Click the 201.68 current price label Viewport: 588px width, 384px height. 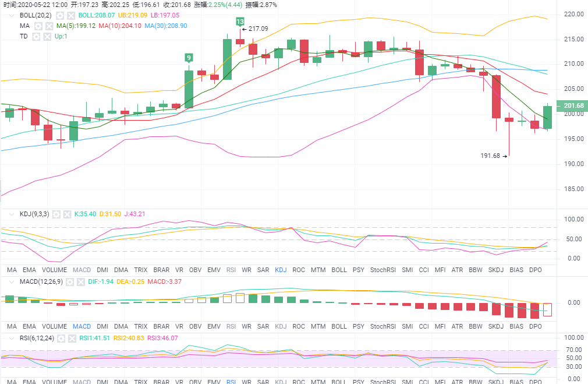coord(571,105)
